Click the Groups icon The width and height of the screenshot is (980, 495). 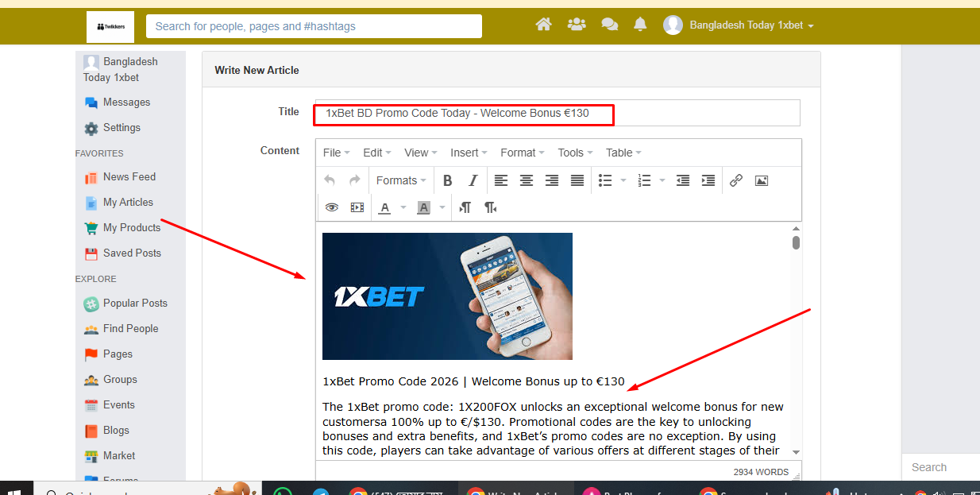(x=91, y=380)
